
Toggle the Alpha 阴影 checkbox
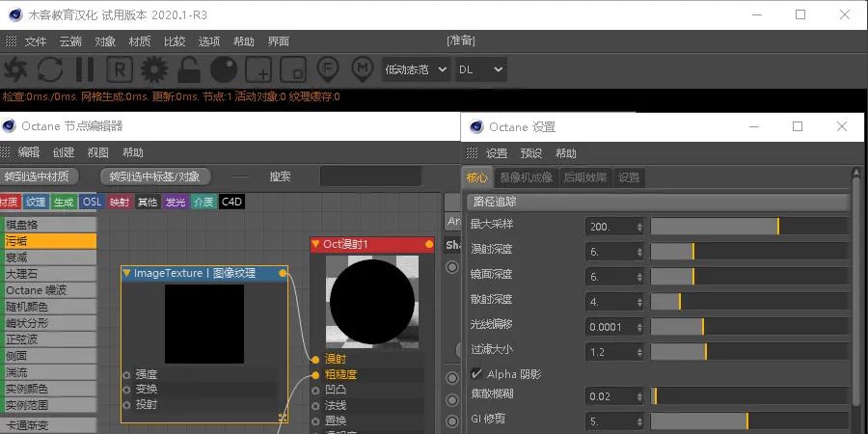[476, 373]
